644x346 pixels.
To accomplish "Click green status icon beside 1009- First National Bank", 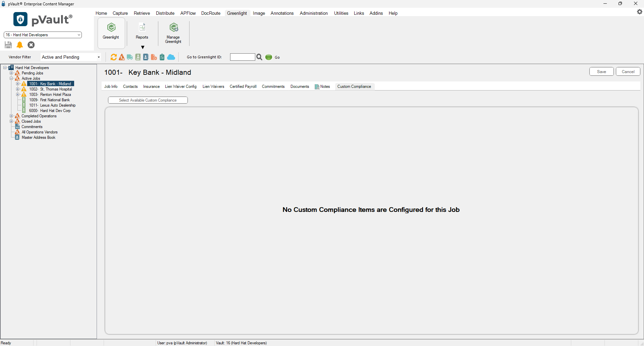I will (24, 100).
